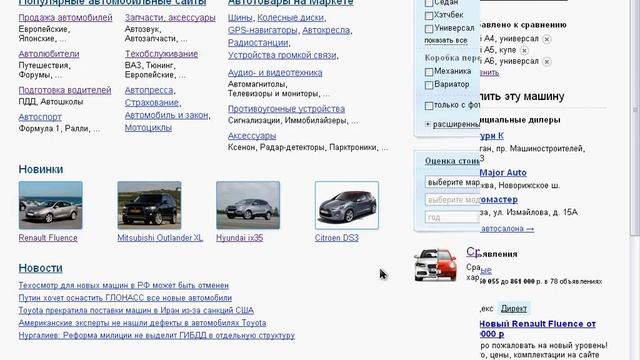Image resolution: width=640 pixels, height=360 pixels.
Task: Open Техобслуживание category link
Action: [161, 54]
